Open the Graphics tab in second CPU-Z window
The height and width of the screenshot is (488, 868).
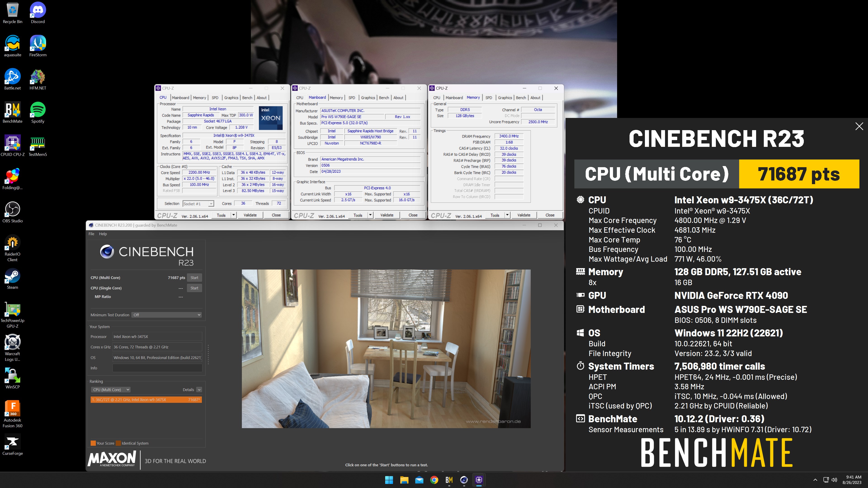pyautogui.click(x=368, y=98)
